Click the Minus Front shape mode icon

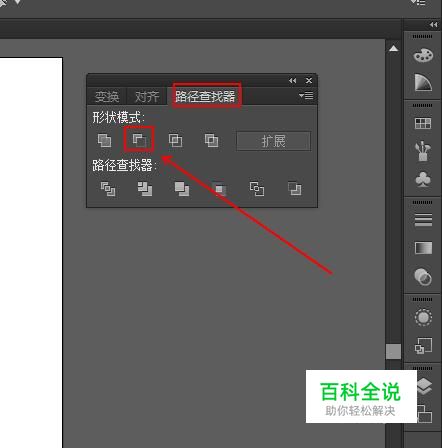click(139, 140)
